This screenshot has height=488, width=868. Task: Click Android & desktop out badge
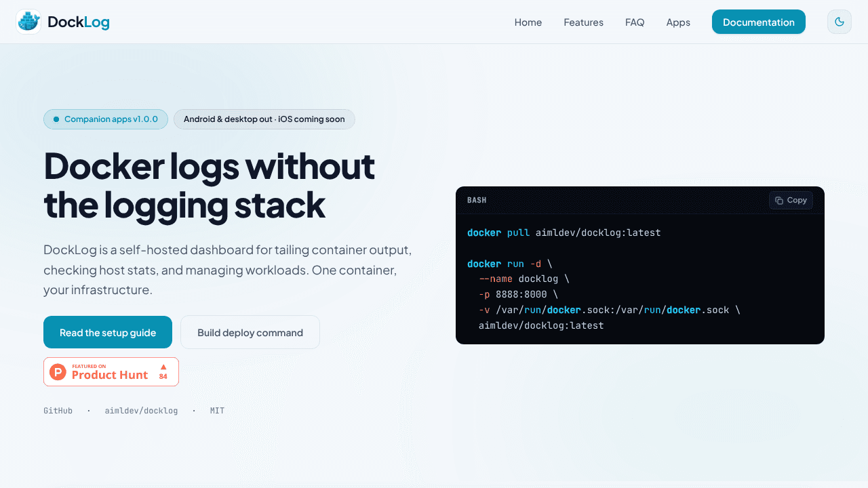(x=264, y=119)
